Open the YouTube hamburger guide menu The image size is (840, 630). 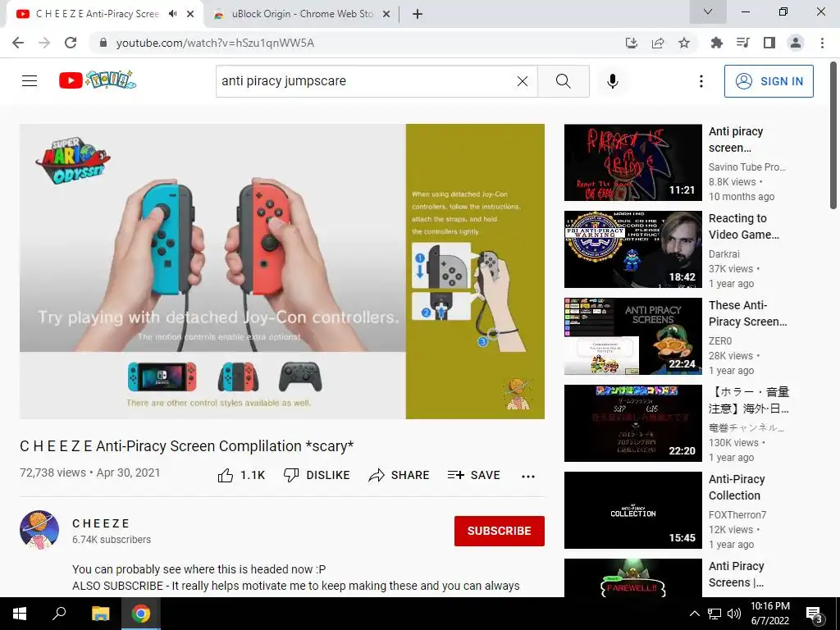pos(30,81)
